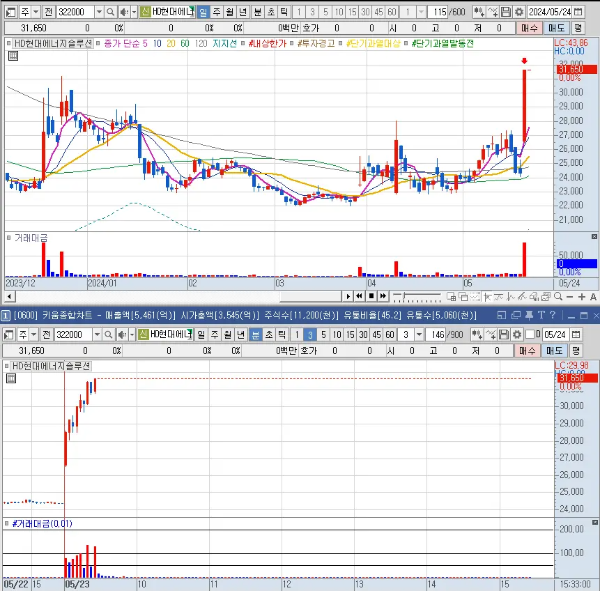Viewport: 600px width, 591px height.
Task: Toggle the checkbox before 05/24 in bottom toolbar
Action: click(530, 335)
